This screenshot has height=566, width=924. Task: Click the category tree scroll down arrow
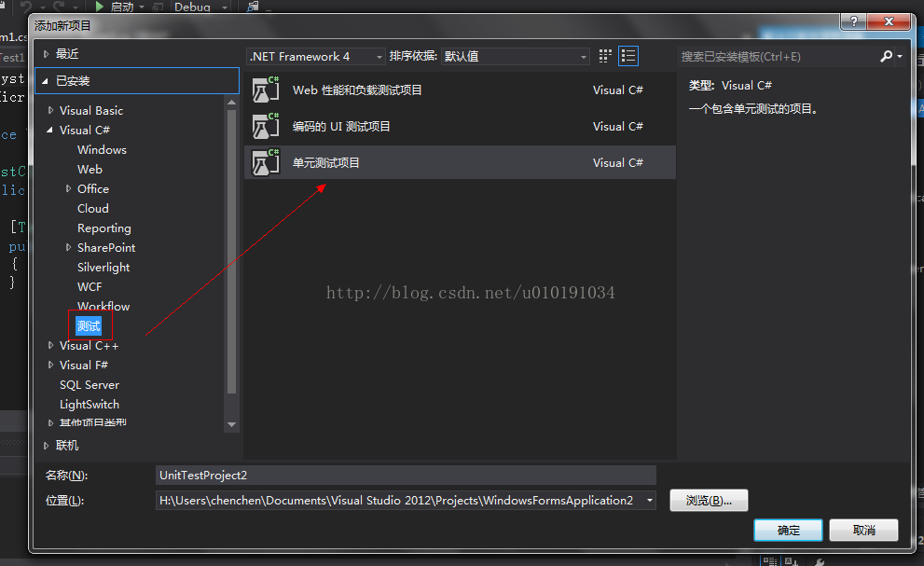tap(231, 424)
